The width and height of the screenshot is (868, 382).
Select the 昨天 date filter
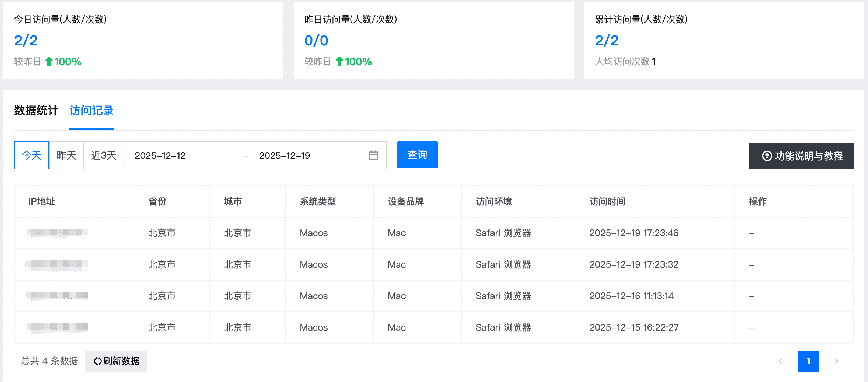point(66,155)
